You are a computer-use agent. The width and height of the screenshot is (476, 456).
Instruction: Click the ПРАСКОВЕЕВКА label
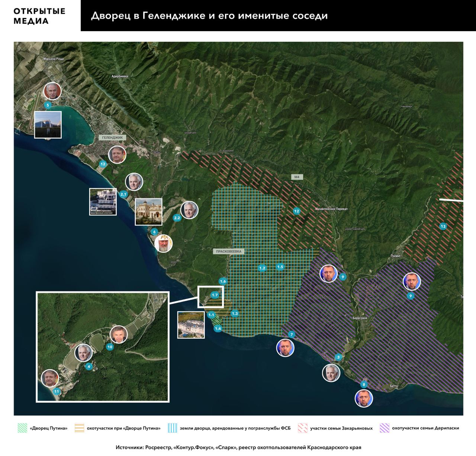click(229, 252)
